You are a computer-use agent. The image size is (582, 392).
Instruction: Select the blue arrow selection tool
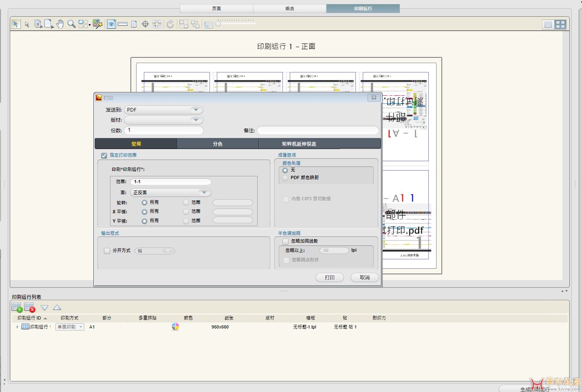[x=15, y=24]
